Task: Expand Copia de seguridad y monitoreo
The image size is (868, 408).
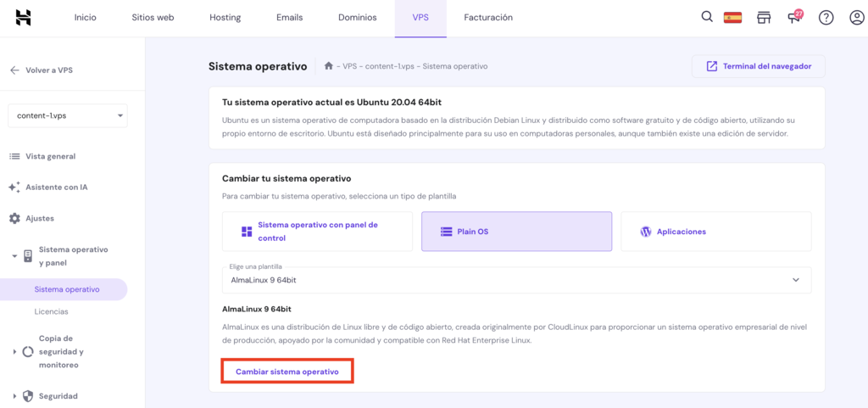Action: [x=15, y=351]
